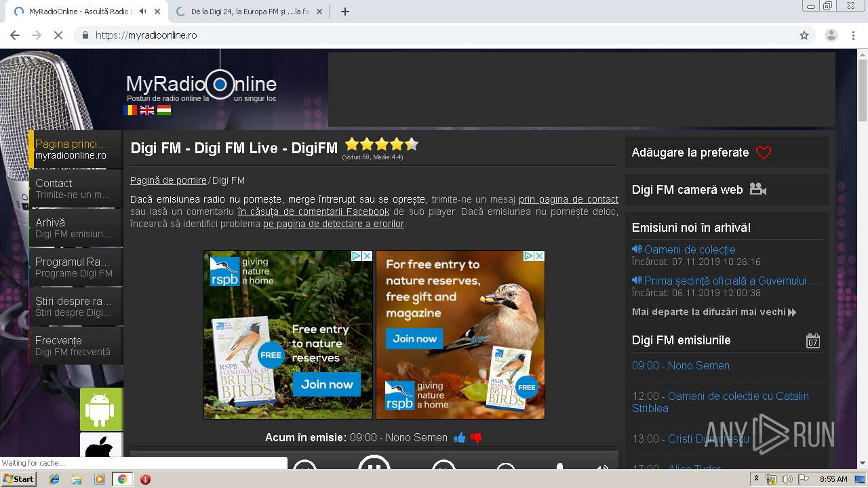Click Digi FM cameră web button
Image resolution: width=868 pixels, height=488 pixels.
[688, 190]
